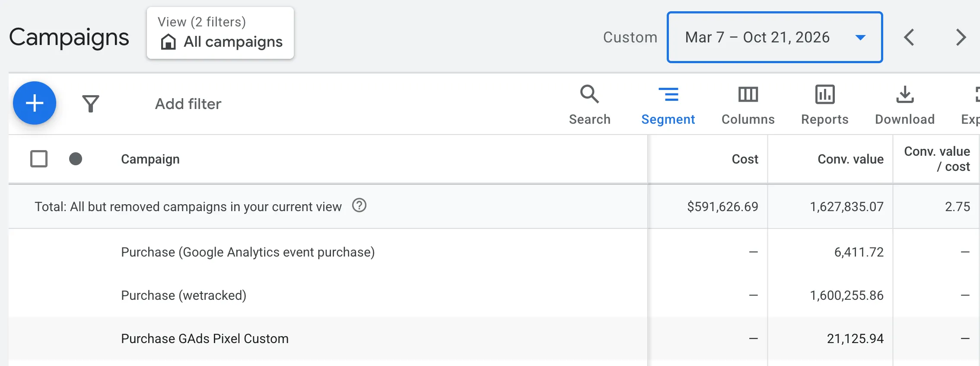Sort by Conv. value column header
This screenshot has width=980, height=366.
[850, 159]
